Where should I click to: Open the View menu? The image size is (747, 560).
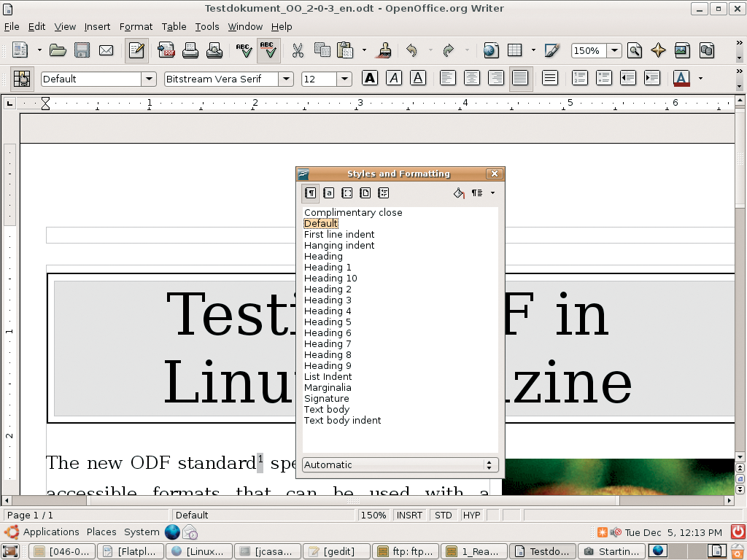pyautogui.click(x=65, y=27)
